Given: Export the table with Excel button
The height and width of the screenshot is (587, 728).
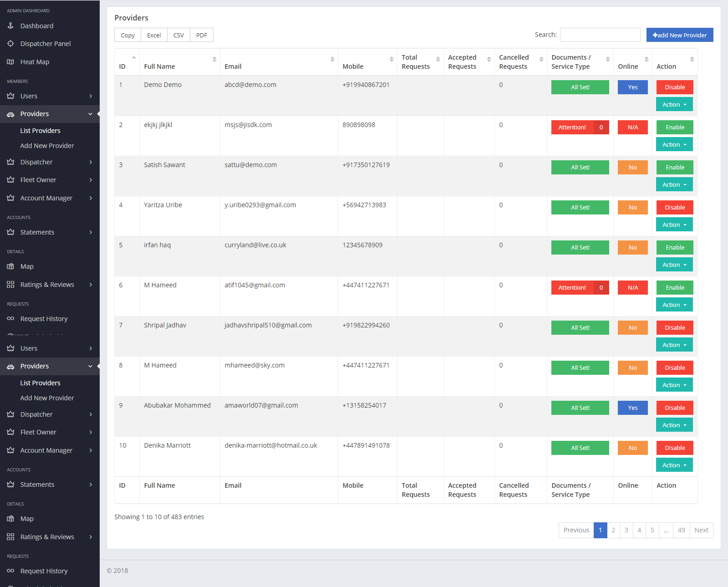Looking at the screenshot, I should click(154, 35).
